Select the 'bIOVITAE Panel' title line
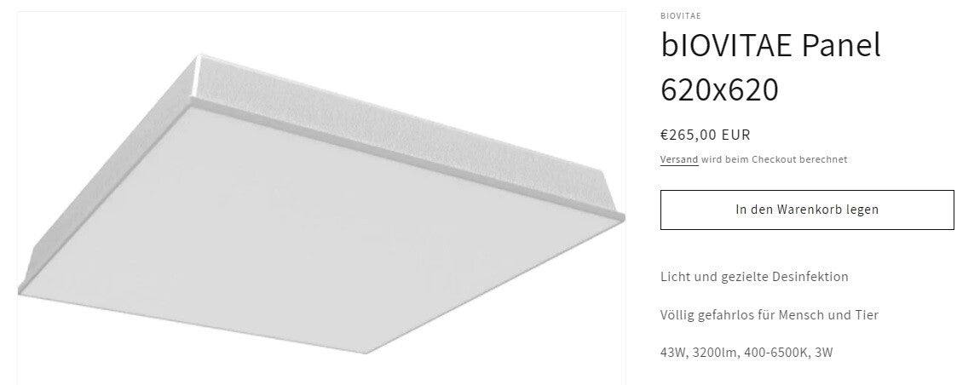This screenshot has height=385, width=980. coord(770,47)
